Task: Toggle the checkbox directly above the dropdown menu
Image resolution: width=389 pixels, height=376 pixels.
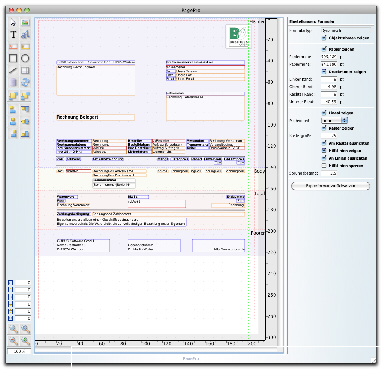Action: tap(324, 113)
